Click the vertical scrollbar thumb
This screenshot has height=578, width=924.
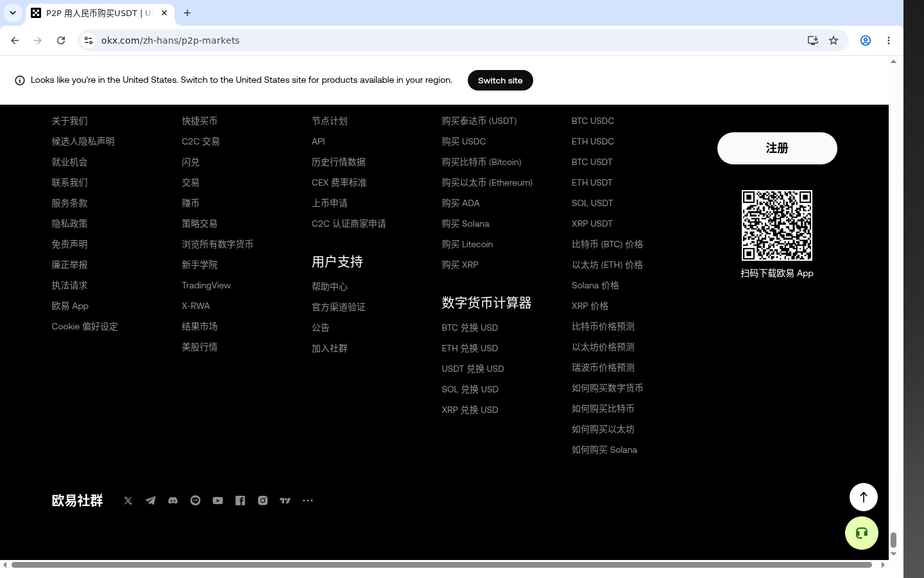tap(893, 539)
